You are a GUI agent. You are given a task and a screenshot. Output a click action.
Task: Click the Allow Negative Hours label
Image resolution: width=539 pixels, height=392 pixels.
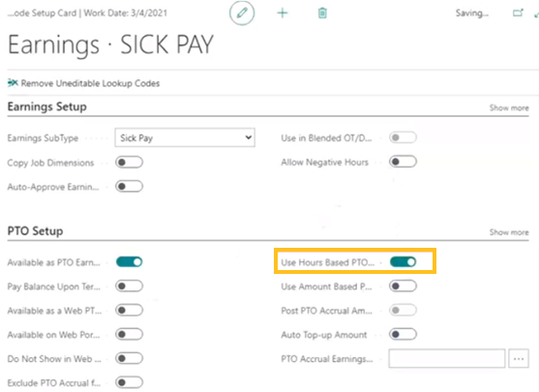pyautogui.click(x=325, y=163)
